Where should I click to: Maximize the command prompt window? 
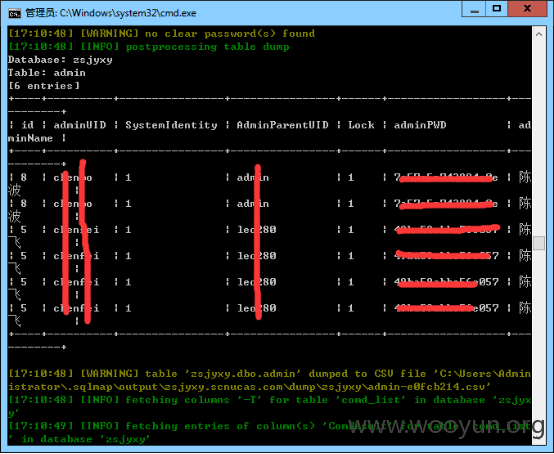pyautogui.click(x=497, y=9)
